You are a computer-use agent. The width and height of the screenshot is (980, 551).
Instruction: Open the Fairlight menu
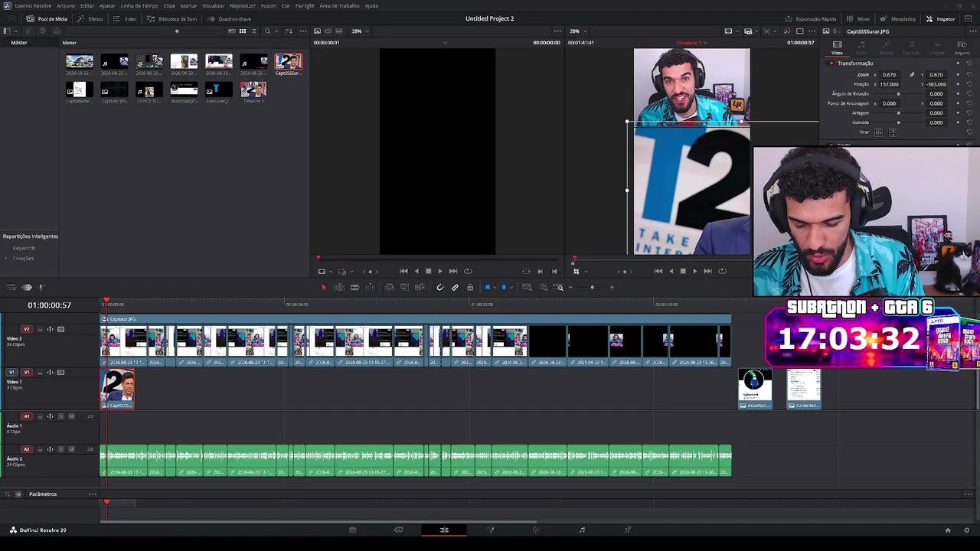coord(305,5)
